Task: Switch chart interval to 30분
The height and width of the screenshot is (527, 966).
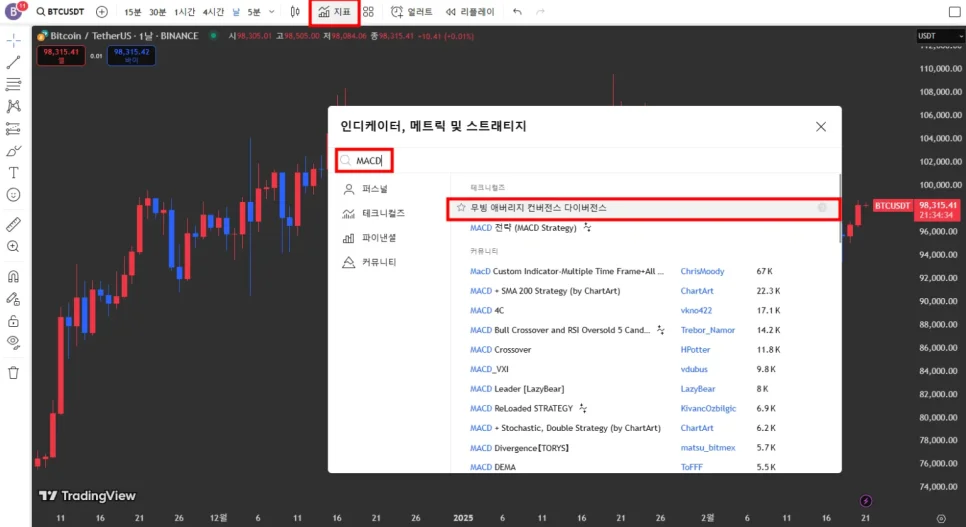Action: (x=158, y=12)
